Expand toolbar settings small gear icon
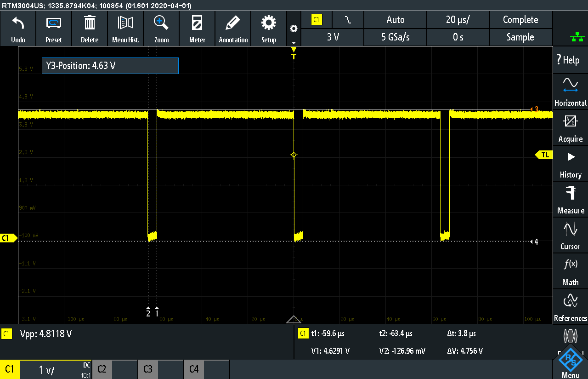 [294, 29]
